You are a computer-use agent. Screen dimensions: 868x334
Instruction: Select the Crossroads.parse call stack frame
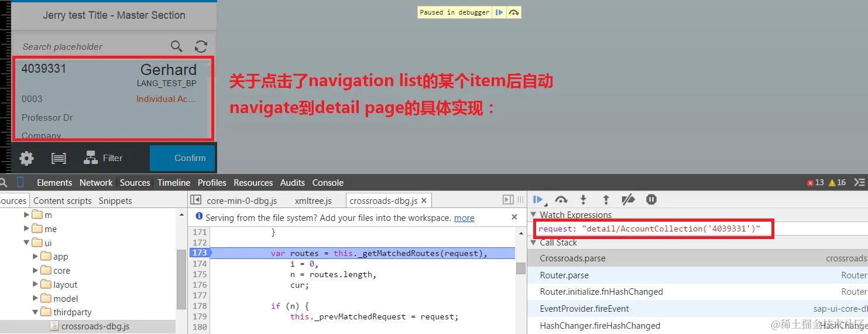point(698,258)
